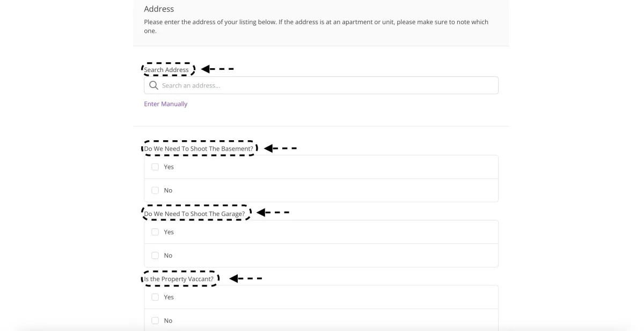Viewport: 644px width, 331px height.
Task: Mark the Yes checkbox for property vacant
Action: tap(155, 297)
